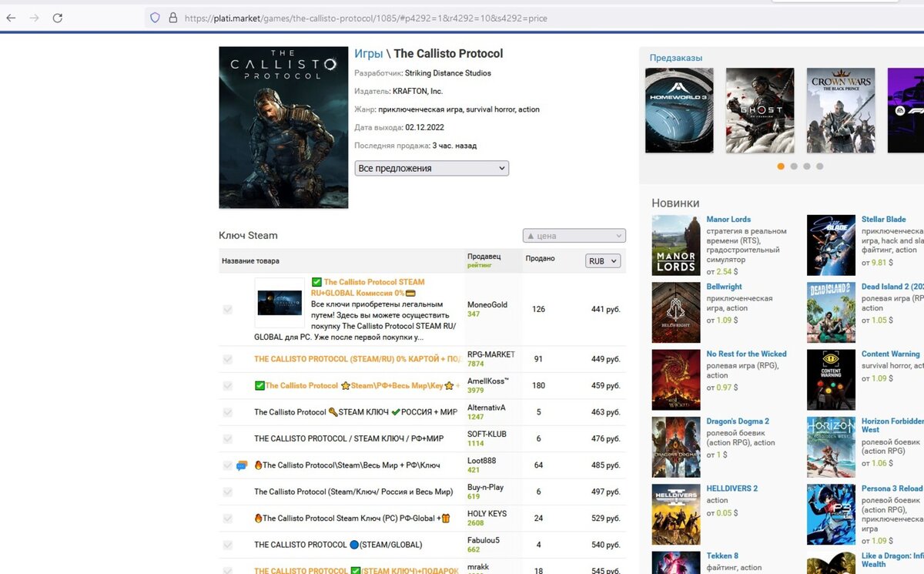924x574 pixels.
Task: Open the Manor Lords game link
Action: 728,220
